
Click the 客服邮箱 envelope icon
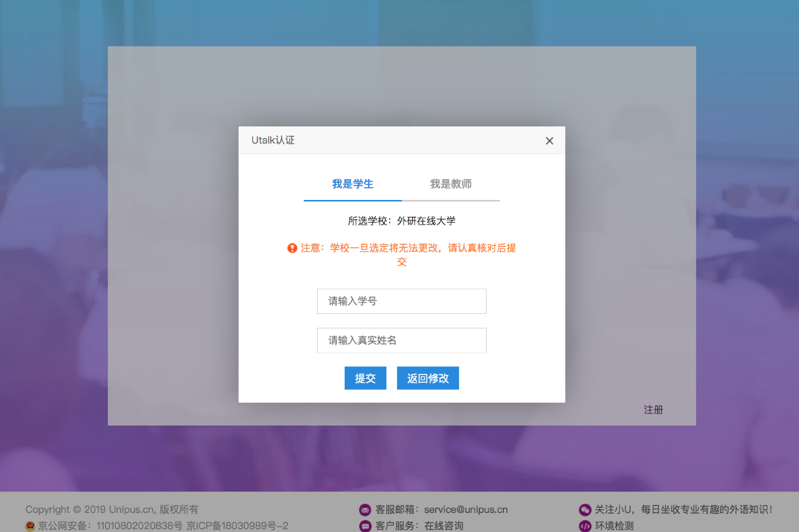pos(365,510)
